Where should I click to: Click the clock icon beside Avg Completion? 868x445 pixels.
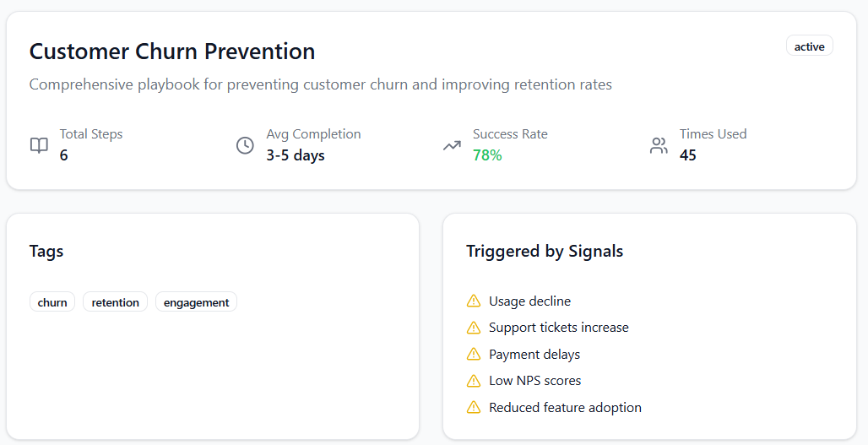point(245,145)
